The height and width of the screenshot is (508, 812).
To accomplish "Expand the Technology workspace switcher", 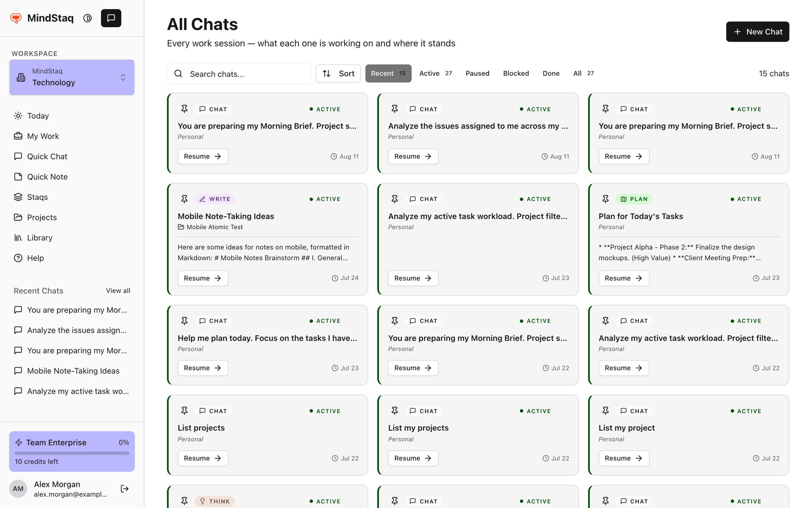I will pos(72,77).
